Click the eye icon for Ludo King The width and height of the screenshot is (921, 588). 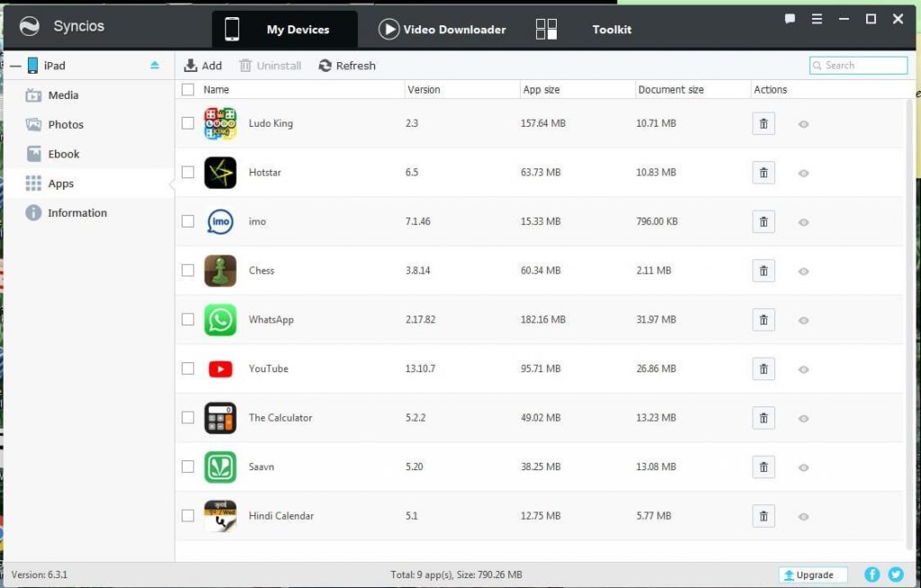(803, 124)
